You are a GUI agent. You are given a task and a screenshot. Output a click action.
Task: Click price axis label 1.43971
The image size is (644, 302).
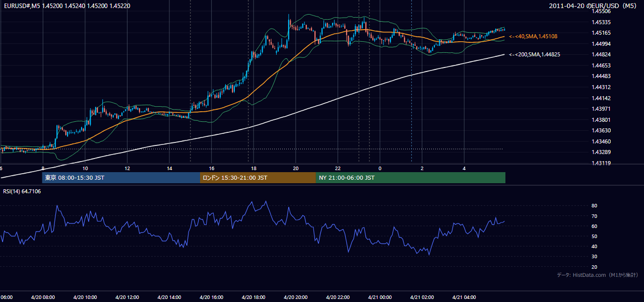601,109
